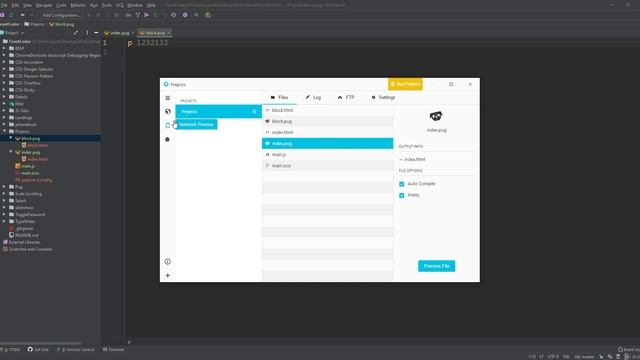This screenshot has width=640, height=360.
Task: Select block.pug in the Prepros file list
Action: pyautogui.click(x=327, y=121)
